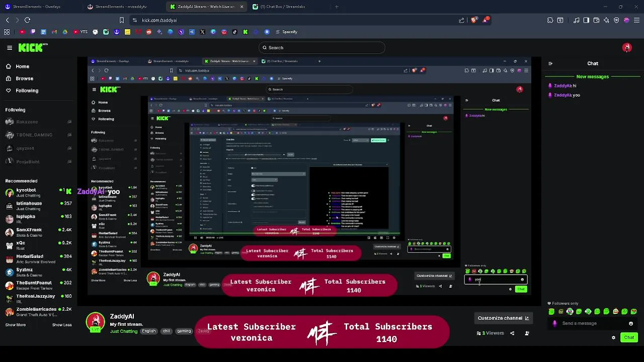Open followed channel TBONE_GAMING
The height and width of the screenshot is (362, 644).
(38, 135)
